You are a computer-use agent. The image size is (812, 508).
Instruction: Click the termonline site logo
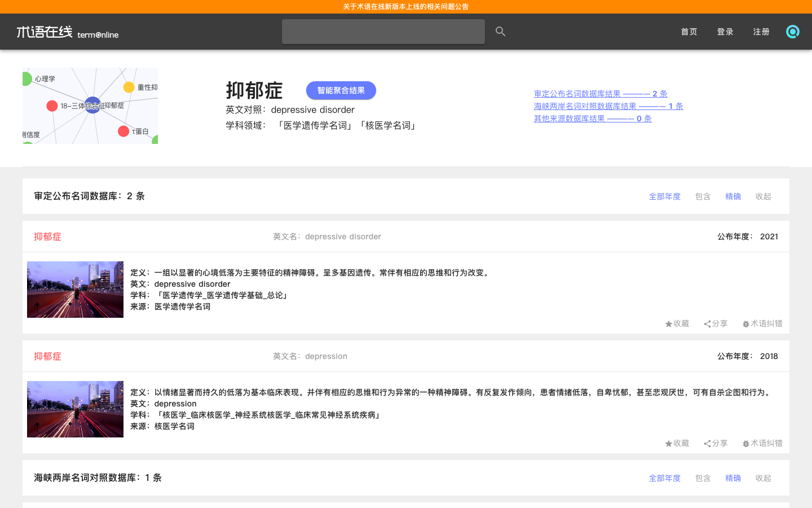pos(67,32)
